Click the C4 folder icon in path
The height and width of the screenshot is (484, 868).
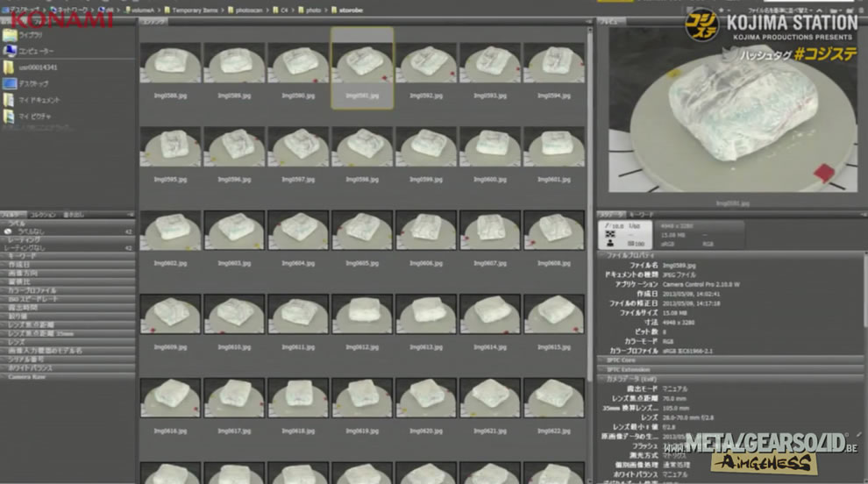[275, 10]
